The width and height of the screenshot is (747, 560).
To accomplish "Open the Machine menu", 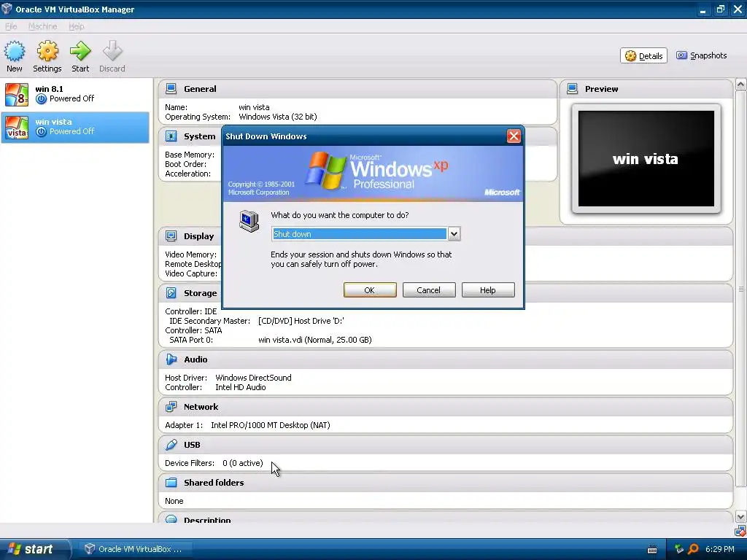I will click(x=42, y=26).
